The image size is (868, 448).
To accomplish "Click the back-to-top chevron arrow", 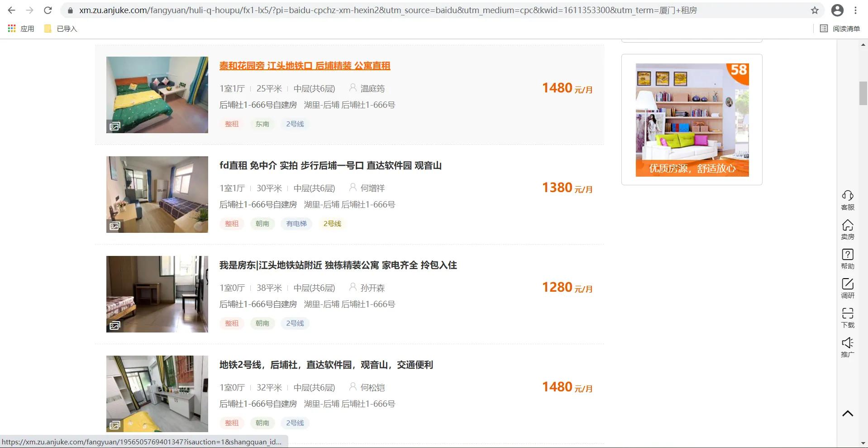I will pos(847,414).
